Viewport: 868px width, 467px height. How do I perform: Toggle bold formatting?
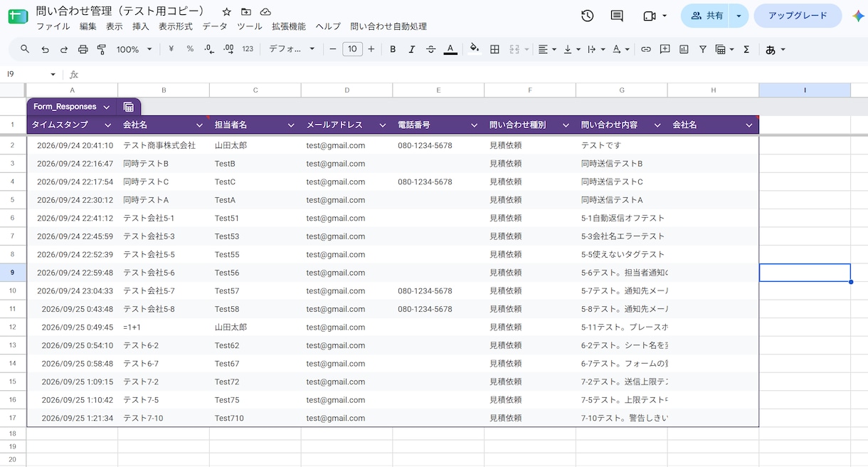(393, 49)
